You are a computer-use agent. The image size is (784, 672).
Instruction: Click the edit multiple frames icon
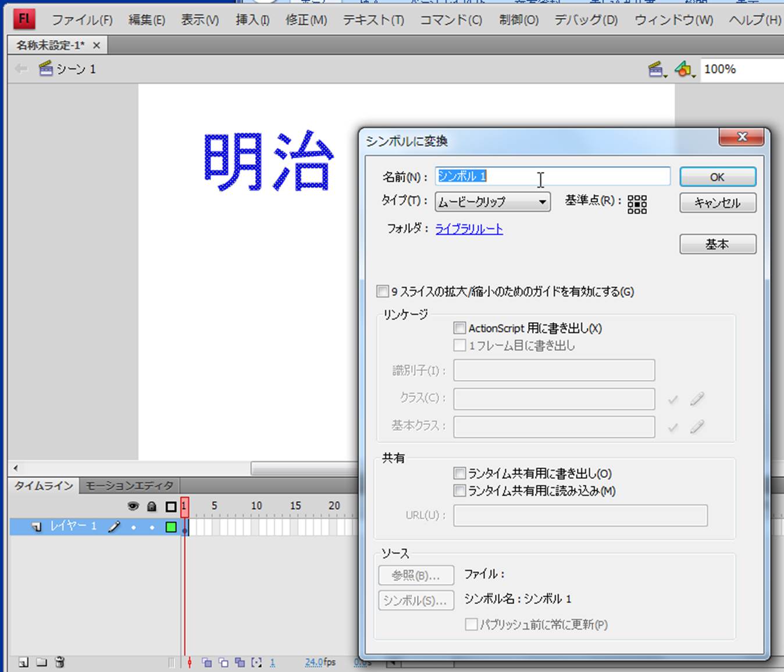point(240,662)
